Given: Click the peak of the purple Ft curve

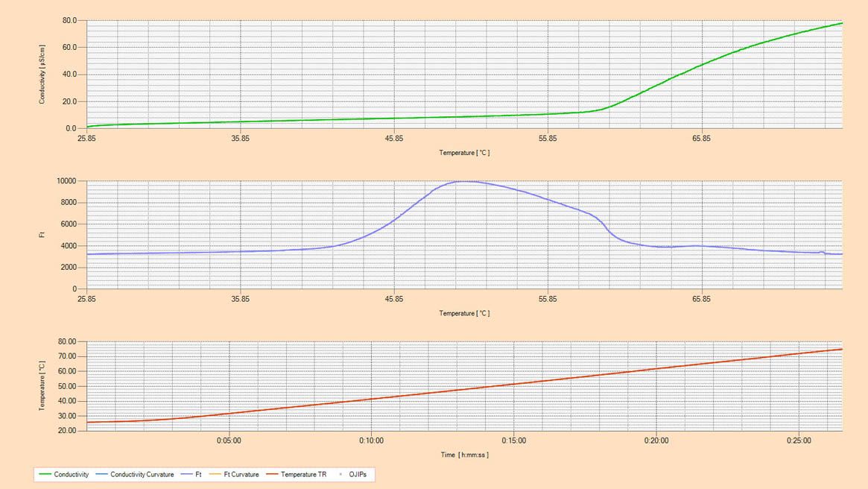Looking at the screenshot, I should 464,181.
